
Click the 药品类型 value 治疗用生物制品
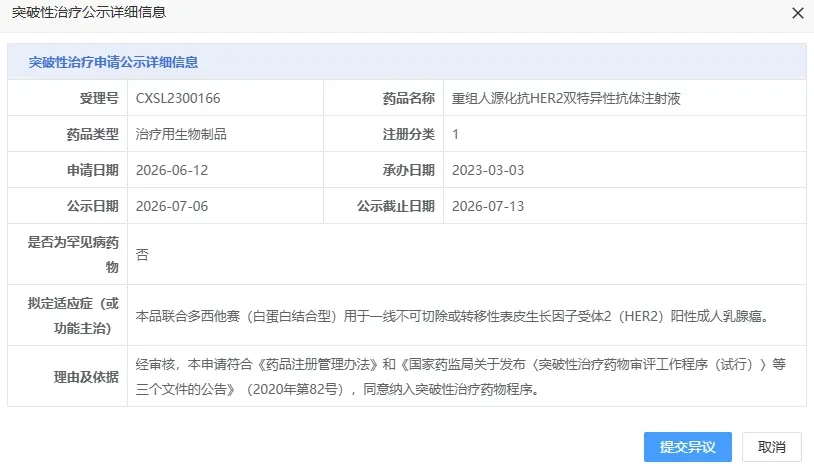pyautogui.click(x=181, y=134)
